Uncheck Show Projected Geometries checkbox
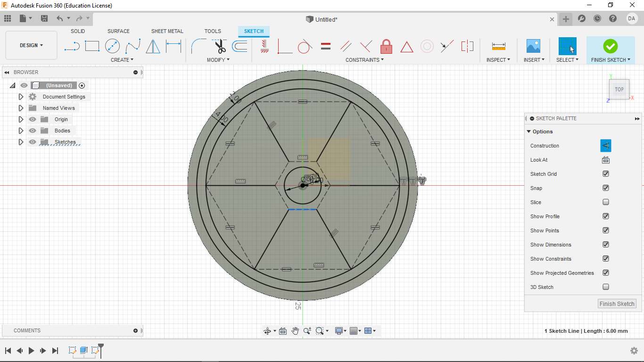The width and height of the screenshot is (644, 362). (x=606, y=273)
